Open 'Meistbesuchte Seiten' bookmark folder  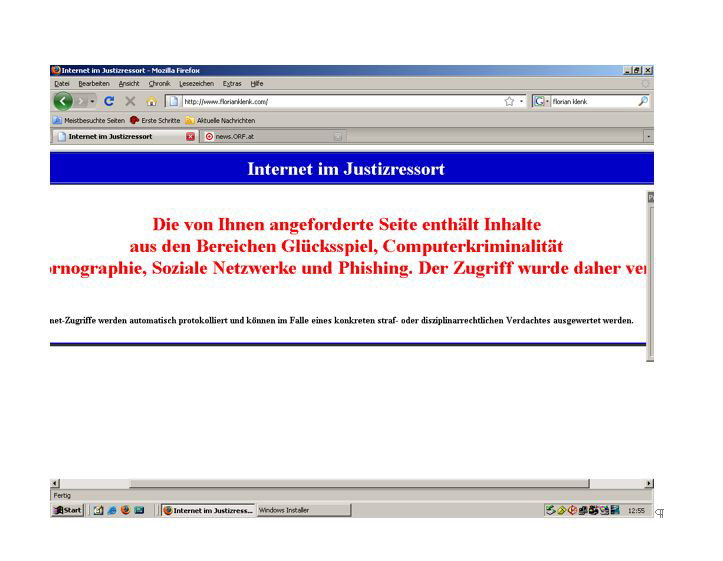point(88,120)
